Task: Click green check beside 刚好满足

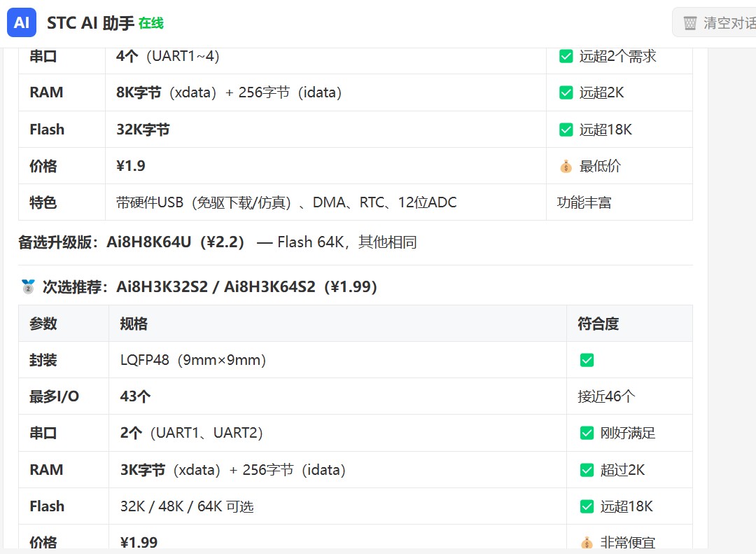Action: 587,433
